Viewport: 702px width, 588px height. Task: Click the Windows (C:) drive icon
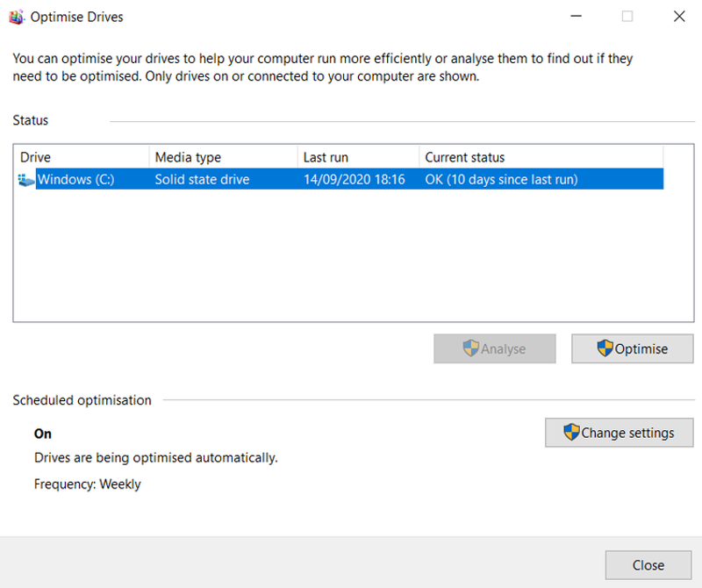pos(26,180)
